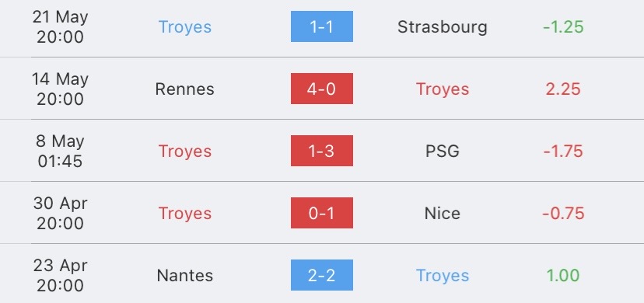Select Troyes in the Nice match
The image size is (644, 303).
point(185,214)
